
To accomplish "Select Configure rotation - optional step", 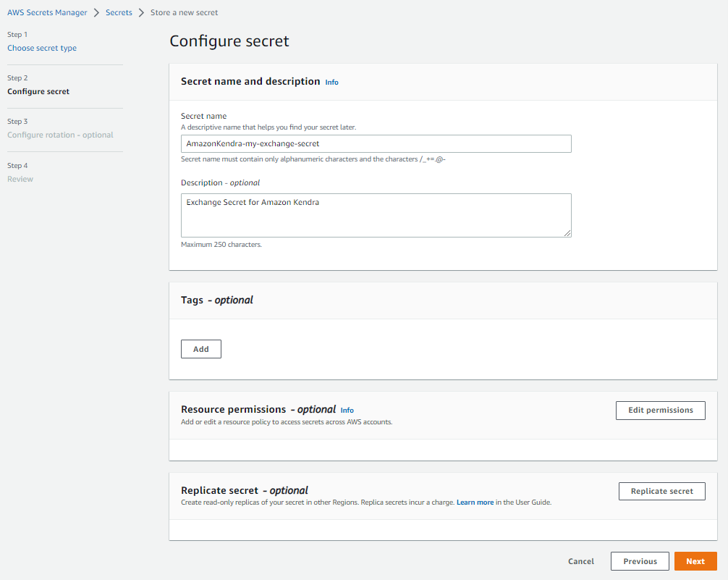I will [x=60, y=135].
